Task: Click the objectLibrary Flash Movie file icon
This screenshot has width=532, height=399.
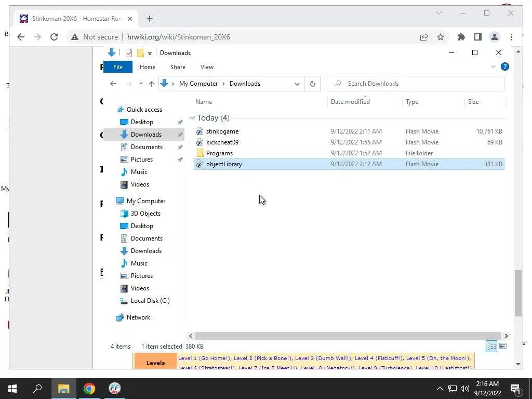Action: tap(200, 164)
